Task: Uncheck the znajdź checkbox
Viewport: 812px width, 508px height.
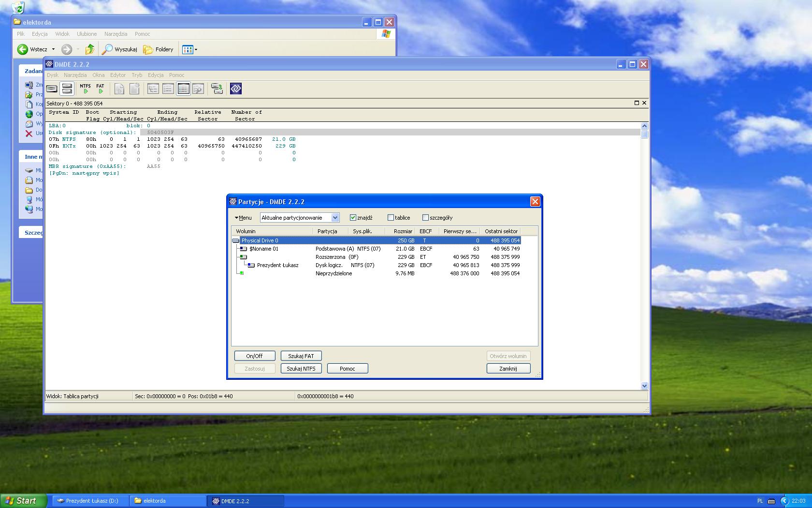Action: tap(353, 218)
